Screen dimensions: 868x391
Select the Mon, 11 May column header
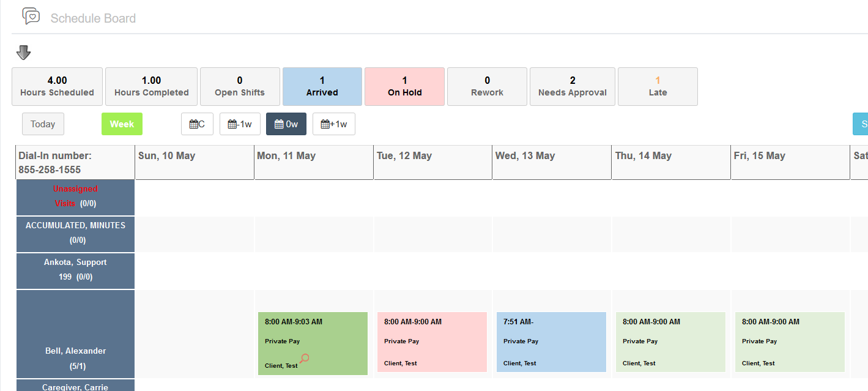313,162
